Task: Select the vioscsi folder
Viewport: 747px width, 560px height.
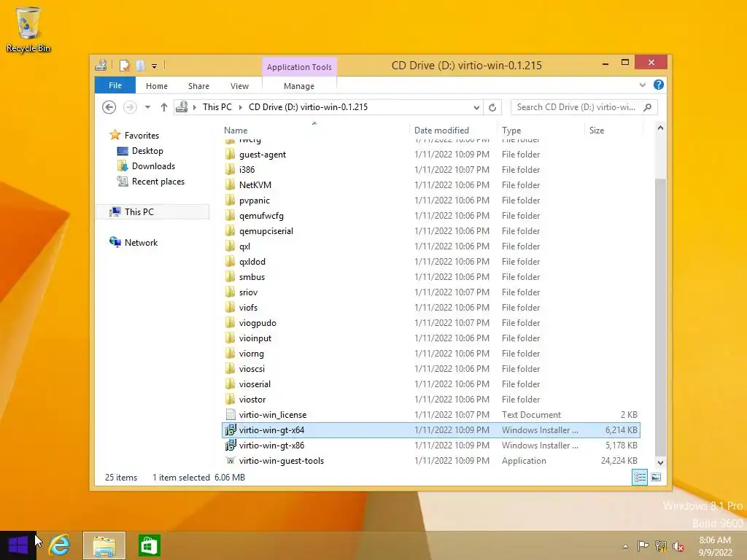Action: (x=430, y=368)
